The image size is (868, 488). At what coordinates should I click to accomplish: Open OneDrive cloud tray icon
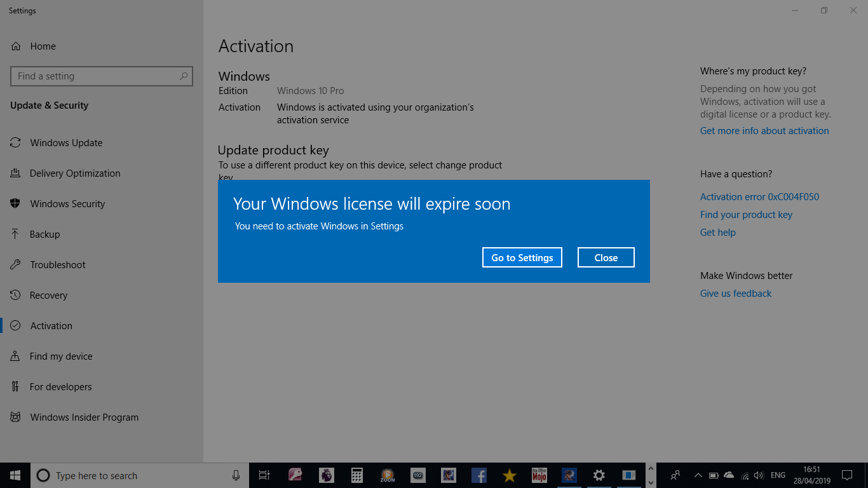[729, 475]
